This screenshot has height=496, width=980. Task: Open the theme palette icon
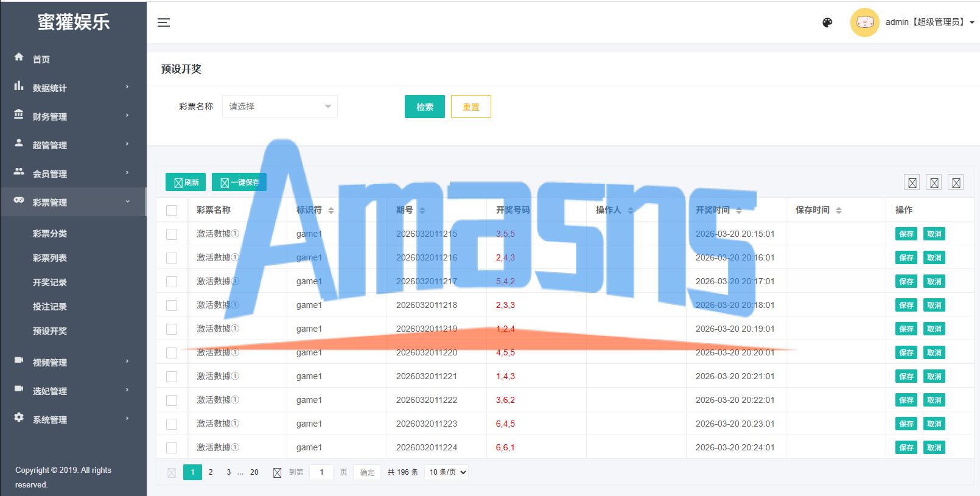click(827, 23)
